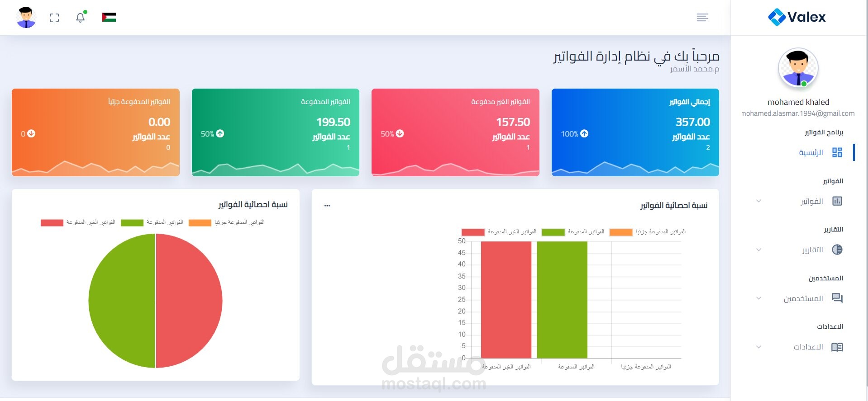Open the user avatar menu in top bar
Screen dimensions: 868x401
26,18
